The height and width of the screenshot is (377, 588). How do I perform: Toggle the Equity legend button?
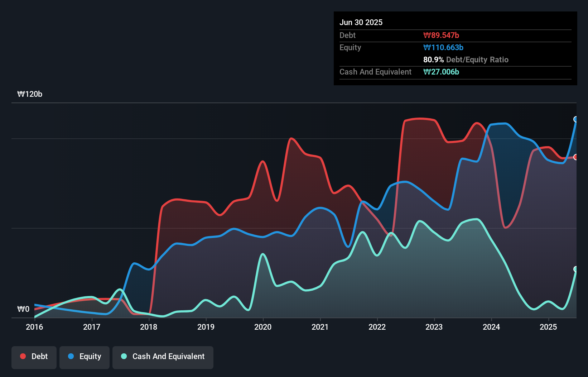click(x=85, y=357)
